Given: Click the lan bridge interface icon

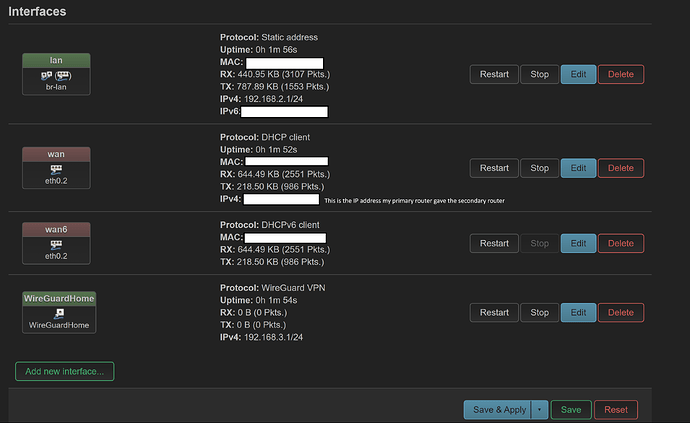Looking at the screenshot, I should point(56,75).
